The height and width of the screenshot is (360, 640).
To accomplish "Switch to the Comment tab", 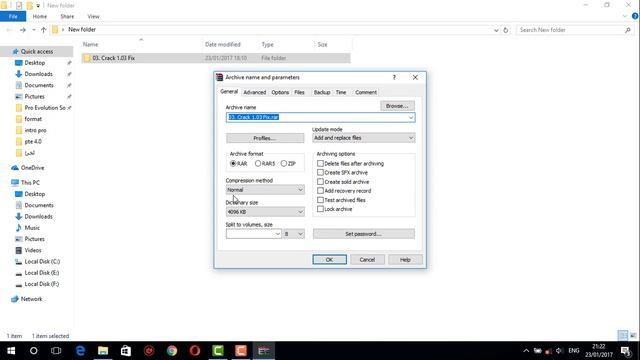I will click(366, 92).
